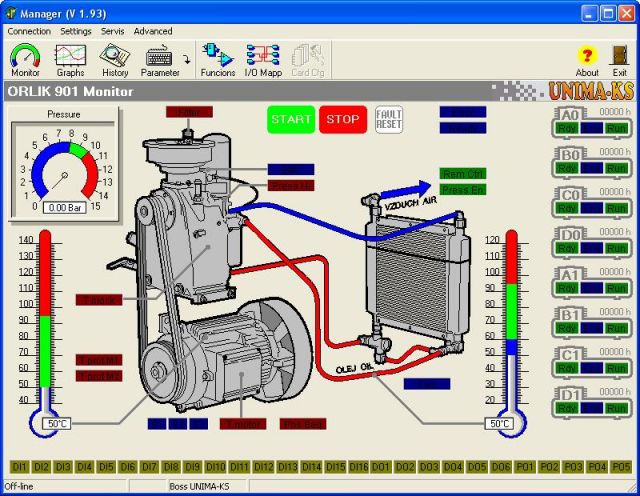Screen dimensions: 640x496
Task: Open the I/O Mapp toolbar icon
Action: point(263,60)
